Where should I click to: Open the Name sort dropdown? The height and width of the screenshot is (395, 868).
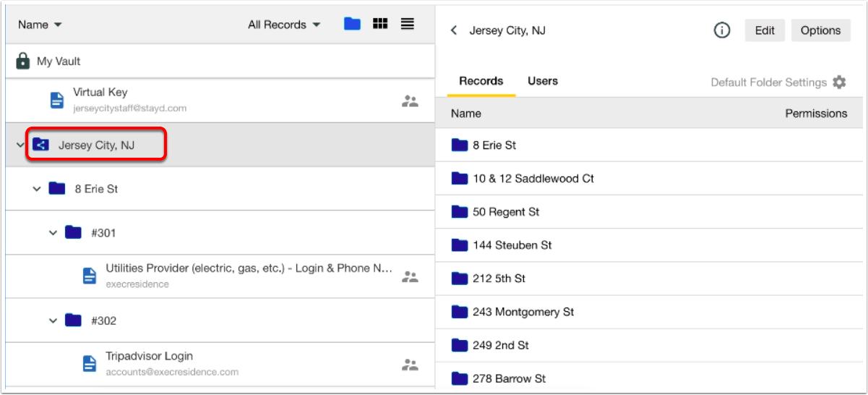pos(40,25)
